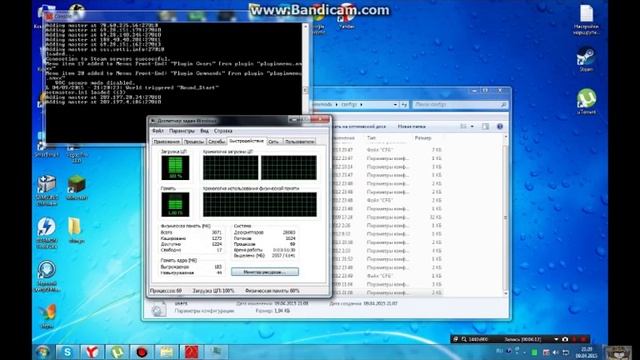Screen dimensions: 640x360
Task: Open Task Manager taskbar button
Action: tap(216, 352)
